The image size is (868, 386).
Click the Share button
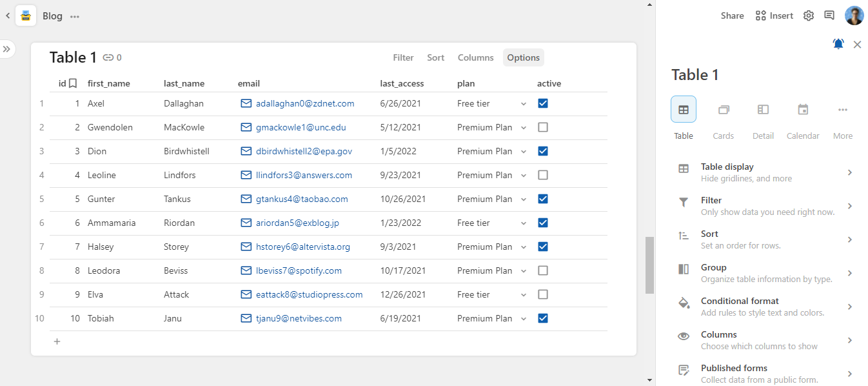coord(732,15)
